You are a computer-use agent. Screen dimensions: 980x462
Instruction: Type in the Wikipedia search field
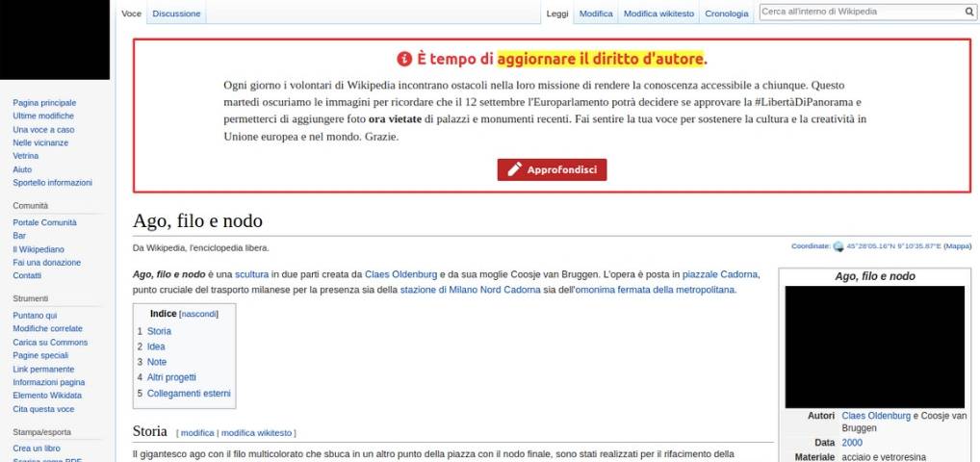(860, 13)
